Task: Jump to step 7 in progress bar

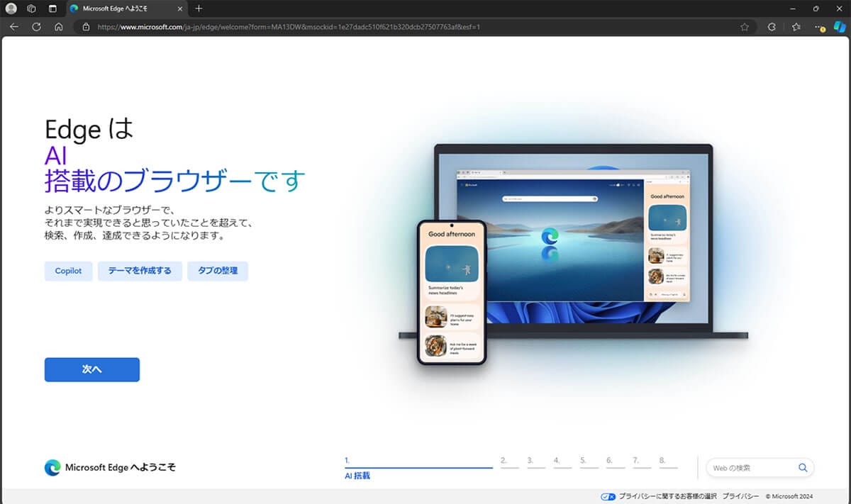Action: [x=642, y=462]
